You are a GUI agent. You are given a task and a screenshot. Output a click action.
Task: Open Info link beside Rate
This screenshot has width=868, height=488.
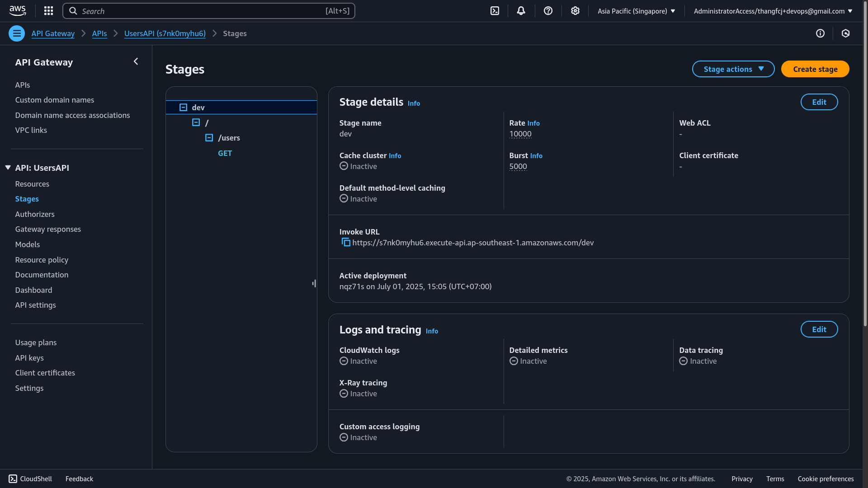click(533, 123)
